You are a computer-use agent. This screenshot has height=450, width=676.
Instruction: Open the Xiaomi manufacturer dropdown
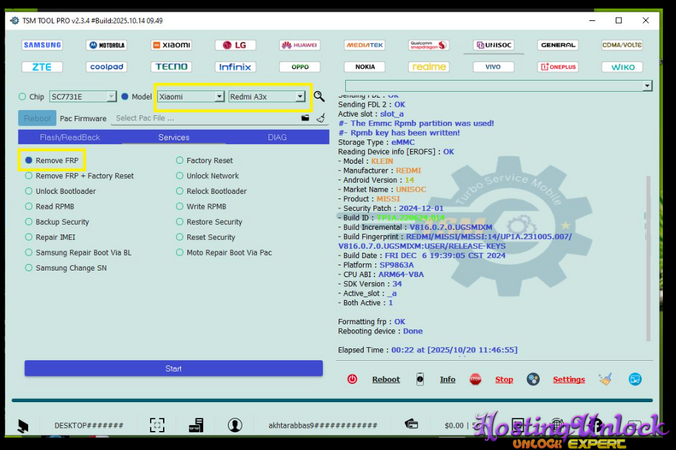tap(219, 97)
